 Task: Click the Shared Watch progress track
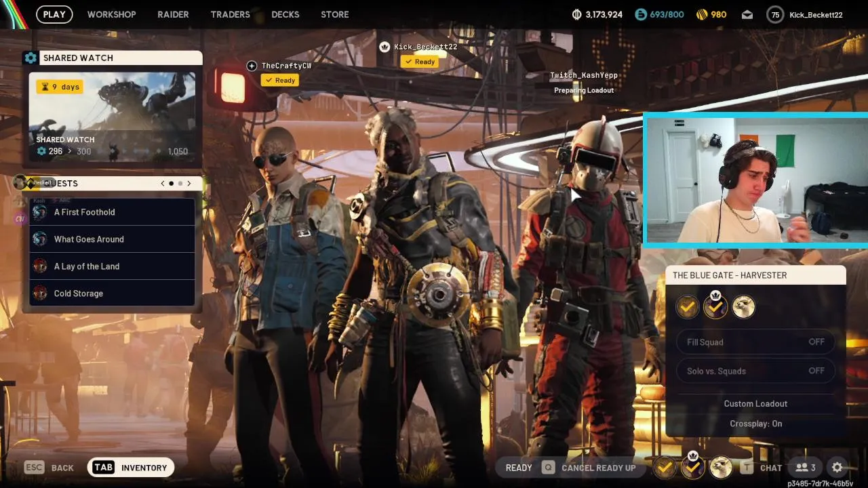coord(129,151)
